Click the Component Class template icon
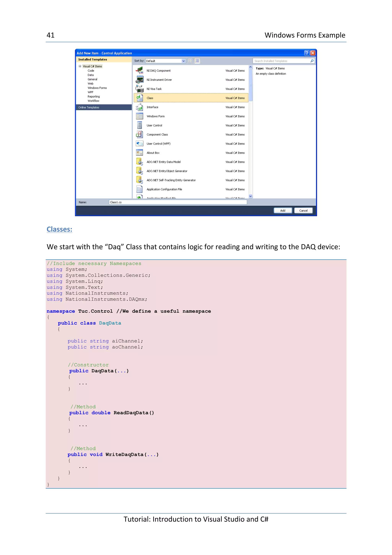Image resolution: width=392 pixels, height=555 pixels. point(139,134)
